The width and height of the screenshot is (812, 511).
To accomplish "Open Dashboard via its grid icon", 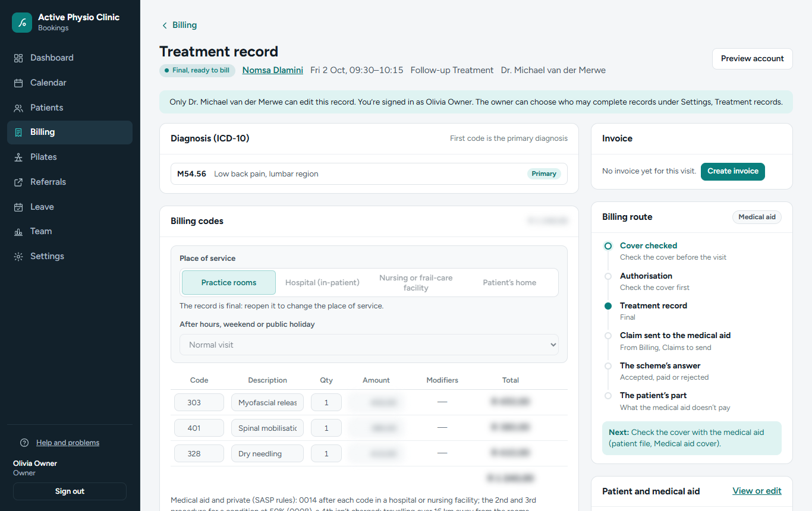I will click(x=18, y=58).
